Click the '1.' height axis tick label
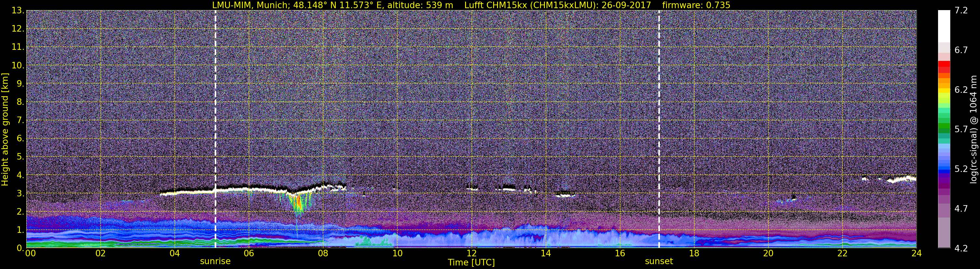Screen dimensions: 980x269 coord(20,230)
